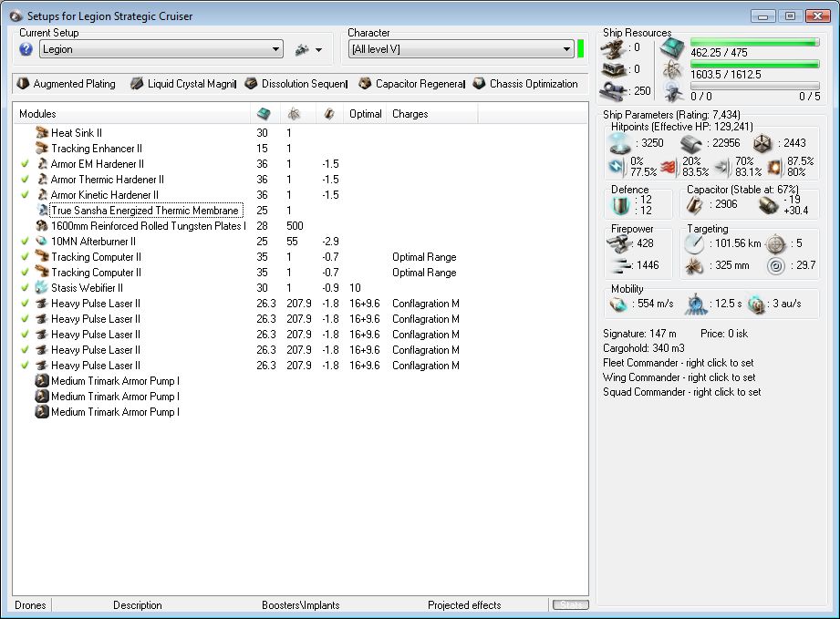Click the Chassis Optimization subsystem icon

pyautogui.click(x=479, y=84)
